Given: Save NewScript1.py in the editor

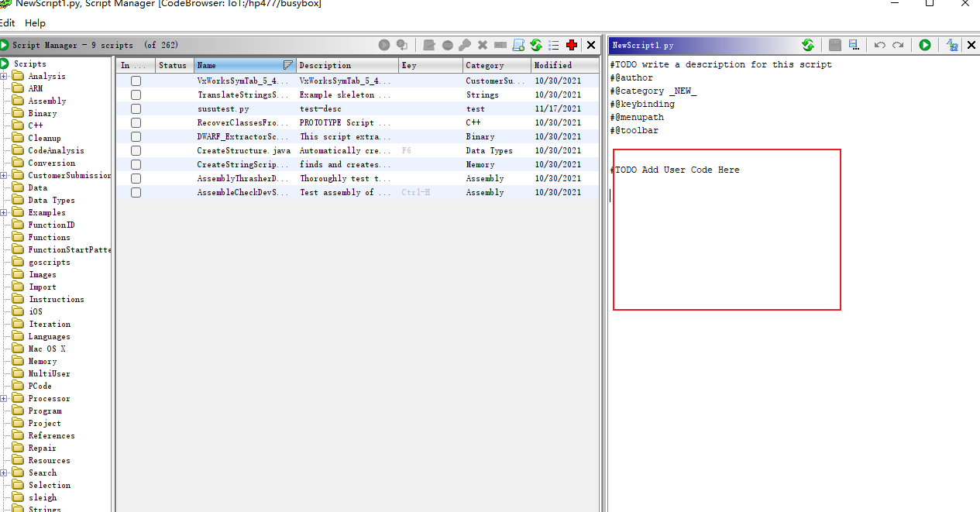Looking at the screenshot, I should point(834,45).
